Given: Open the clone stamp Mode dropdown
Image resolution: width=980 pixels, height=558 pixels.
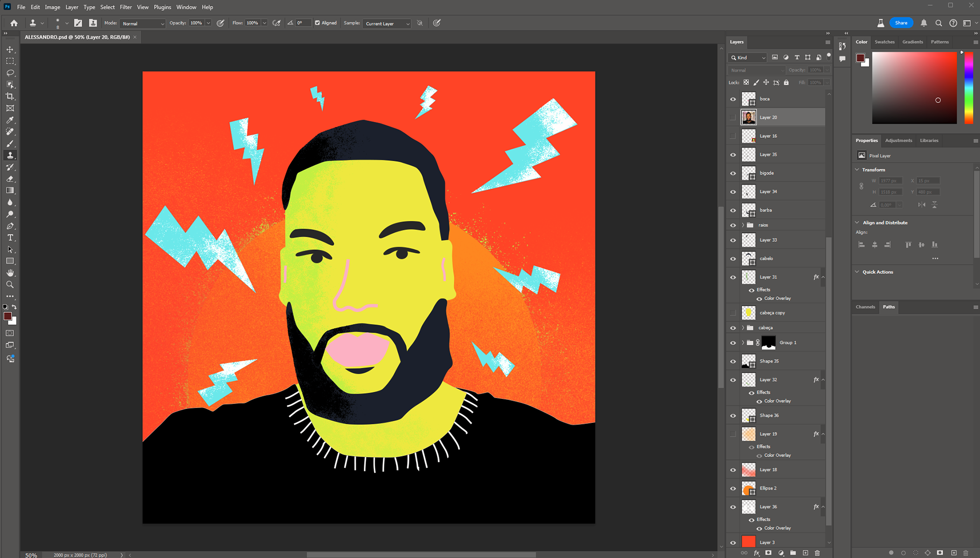Looking at the screenshot, I should [143, 23].
